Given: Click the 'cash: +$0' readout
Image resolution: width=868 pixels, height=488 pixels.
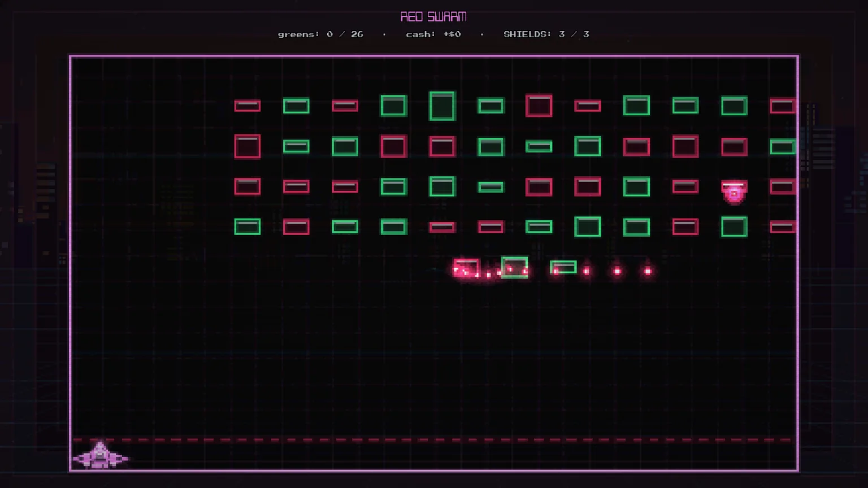Looking at the screenshot, I should pos(433,34).
